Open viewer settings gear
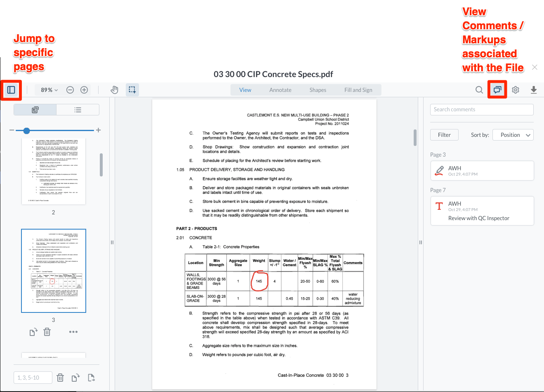Image resolution: width=544 pixels, height=392 pixels. coord(516,90)
